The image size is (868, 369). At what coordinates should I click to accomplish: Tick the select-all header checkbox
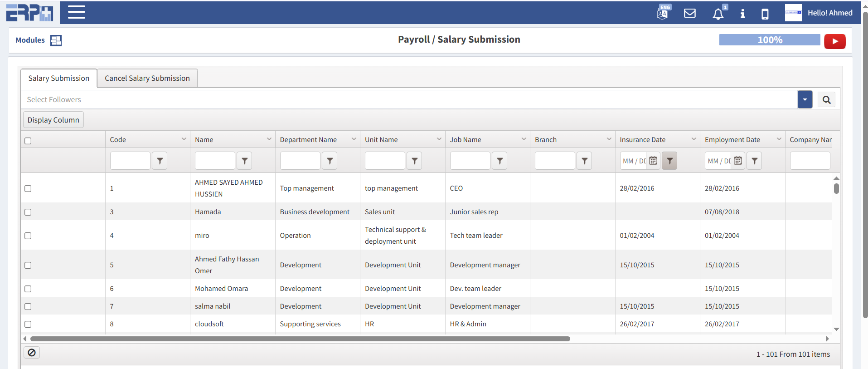pos(28,141)
